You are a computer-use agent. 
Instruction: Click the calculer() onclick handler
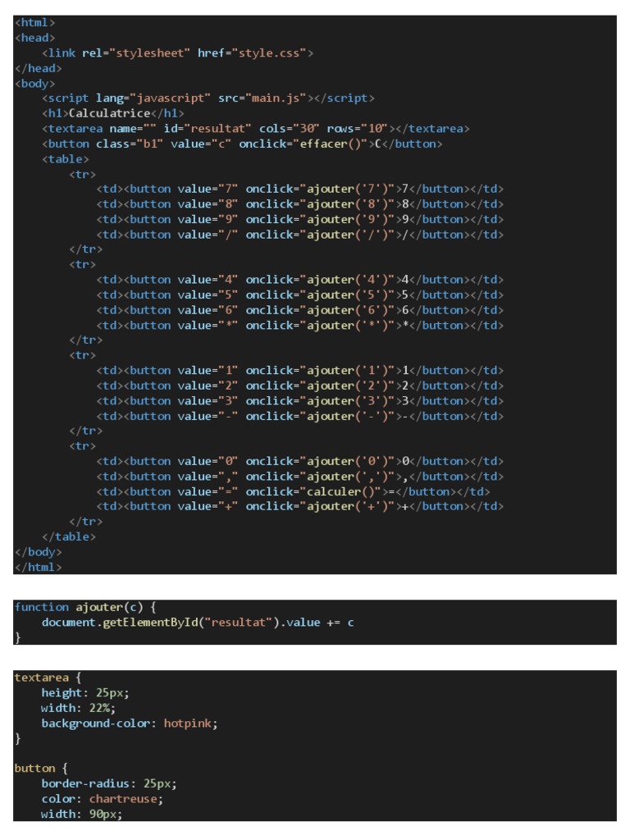coord(340,491)
